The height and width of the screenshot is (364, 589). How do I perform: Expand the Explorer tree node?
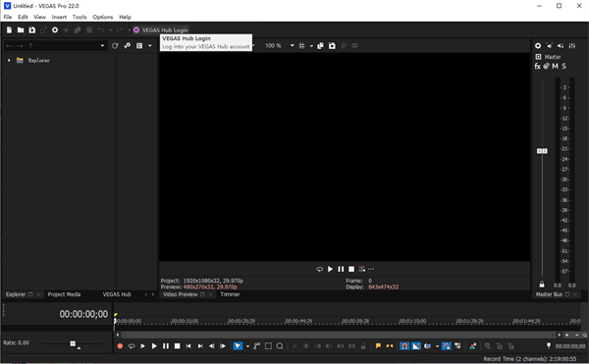pyautogui.click(x=9, y=60)
